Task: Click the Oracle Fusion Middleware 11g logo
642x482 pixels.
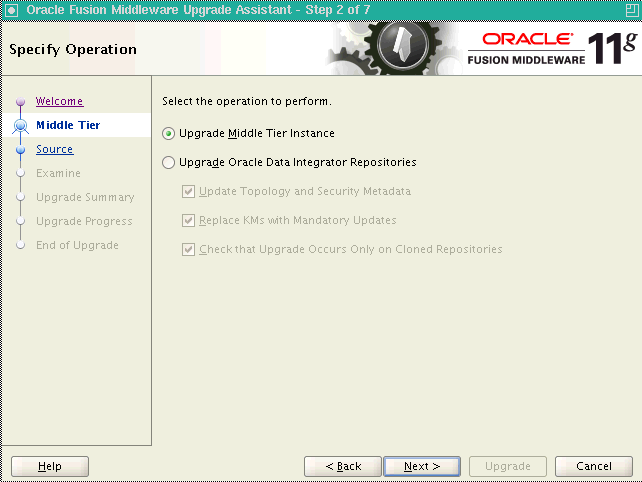Action: point(552,48)
